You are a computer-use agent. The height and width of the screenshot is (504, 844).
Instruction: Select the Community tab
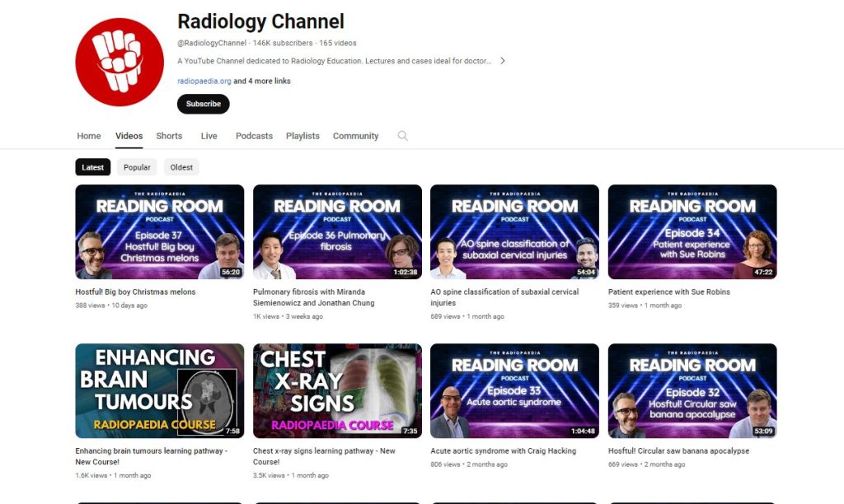click(x=355, y=136)
